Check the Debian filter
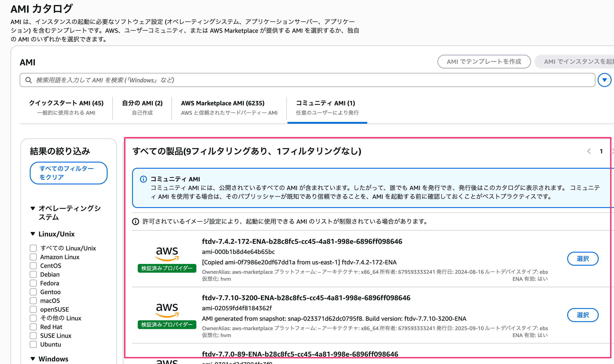Image resolution: width=614 pixels, height=364 pixels. pyautogui.click(x=33, y=274)
